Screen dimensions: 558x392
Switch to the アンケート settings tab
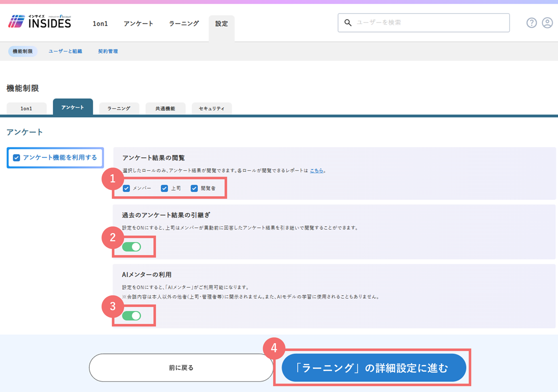tap(73, 107)
